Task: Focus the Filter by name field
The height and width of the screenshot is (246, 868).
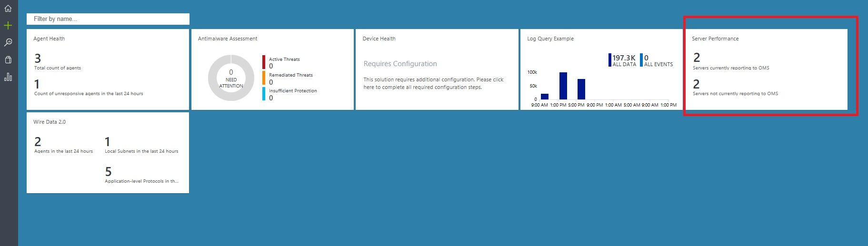Action: (x=108, y=19)
